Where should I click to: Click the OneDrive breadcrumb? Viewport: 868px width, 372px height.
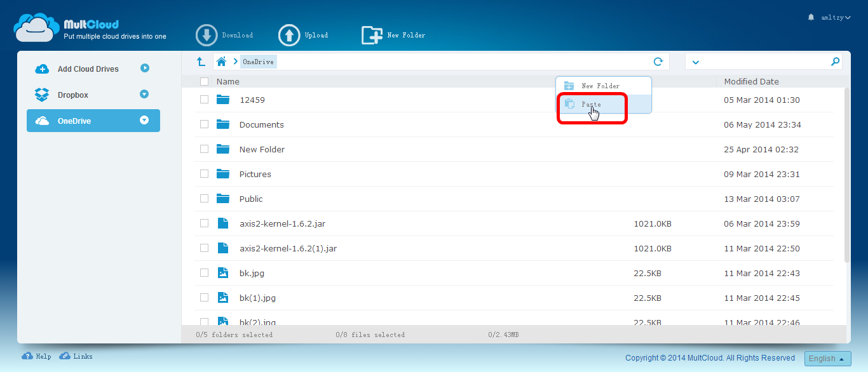(258, 62)
